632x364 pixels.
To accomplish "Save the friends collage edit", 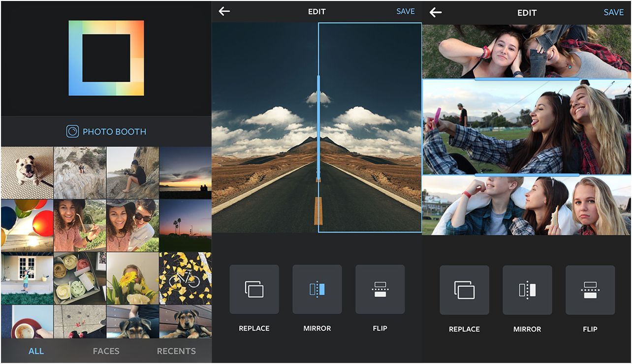I will (x=614, y=12).
